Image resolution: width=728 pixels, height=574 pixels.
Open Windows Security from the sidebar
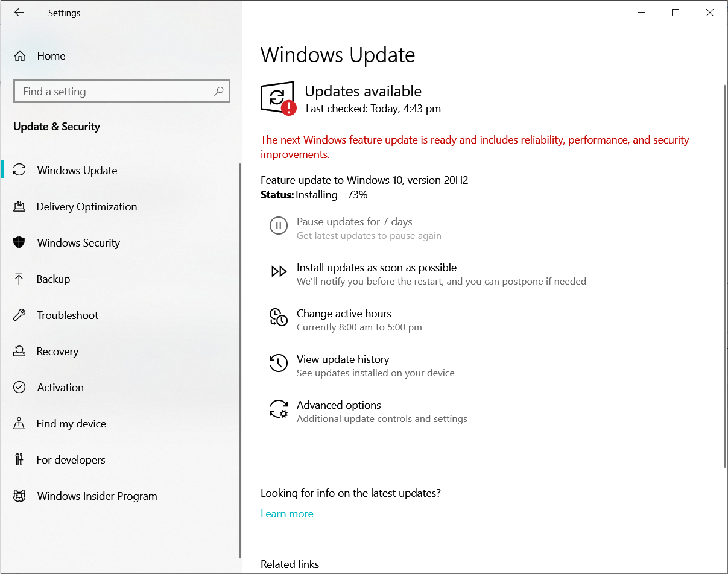tap(78, 242)
